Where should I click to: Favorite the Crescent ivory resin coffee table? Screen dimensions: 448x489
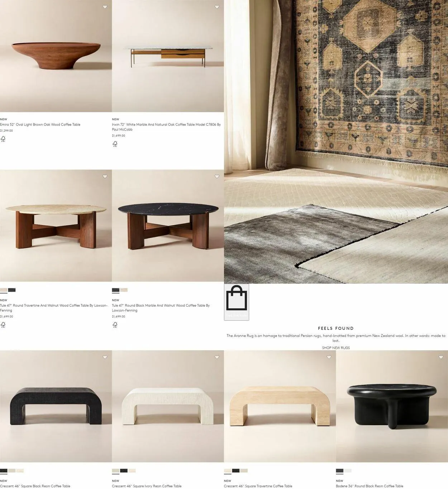click(217, 357)
